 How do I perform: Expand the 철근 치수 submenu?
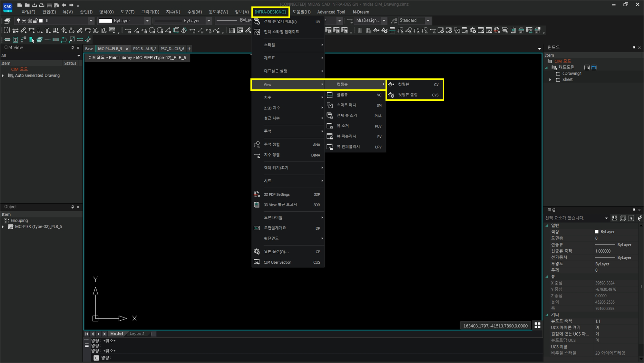(x=288, y=118)
